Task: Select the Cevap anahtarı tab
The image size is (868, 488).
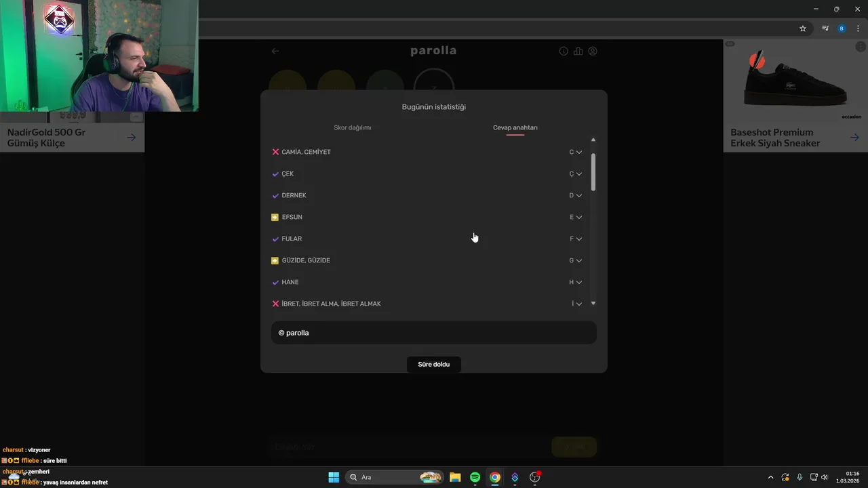Action: (x=515, y=127)
